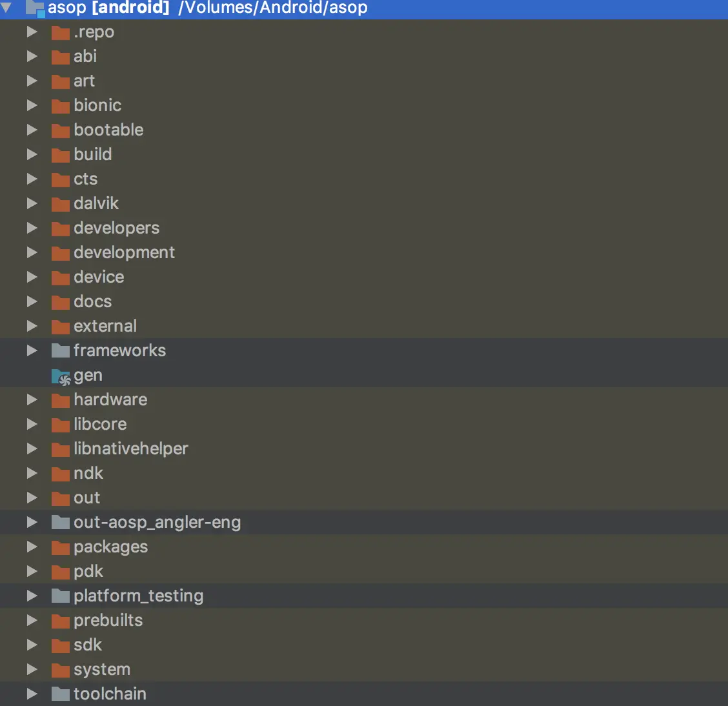The width and height of the screenshot is (728, 706).
Task: Click the device folder icon
Action: tap(61, 278)
